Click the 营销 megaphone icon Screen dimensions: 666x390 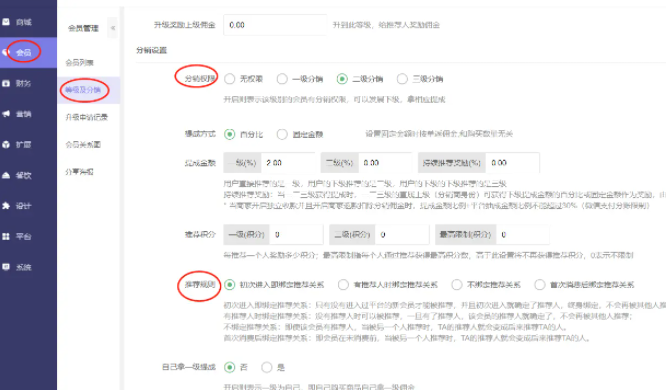pos(6,114)
